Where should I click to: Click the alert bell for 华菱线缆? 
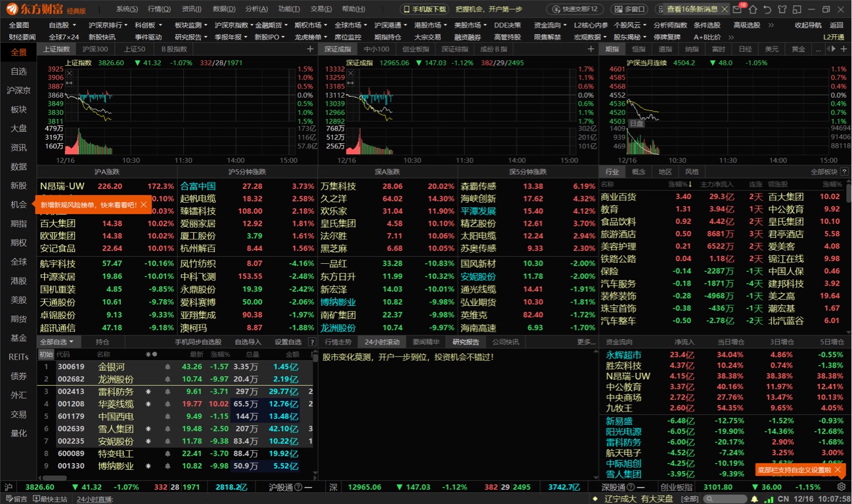click(168, 404)
